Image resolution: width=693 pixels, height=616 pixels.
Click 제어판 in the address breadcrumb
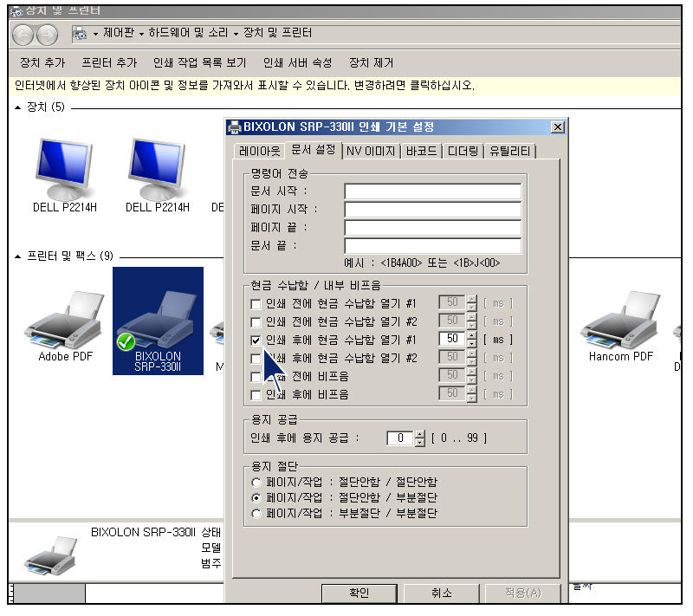(119, 33)
